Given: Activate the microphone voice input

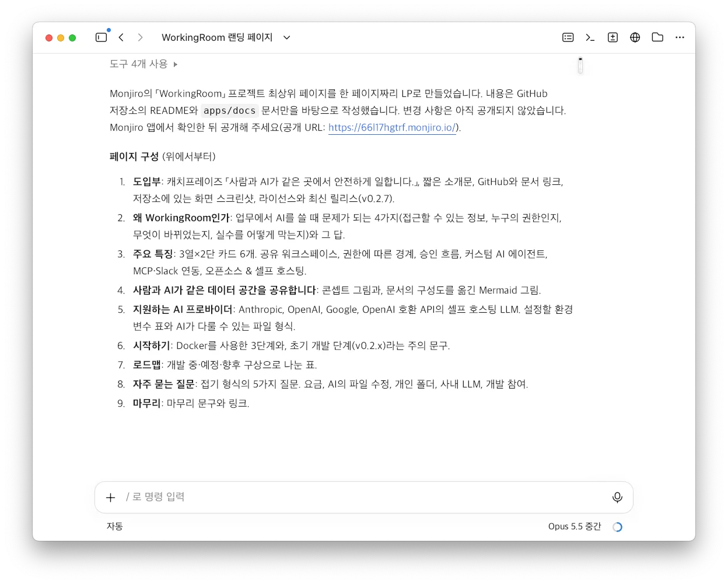Looking at the screenshot, I should (617, 497).
